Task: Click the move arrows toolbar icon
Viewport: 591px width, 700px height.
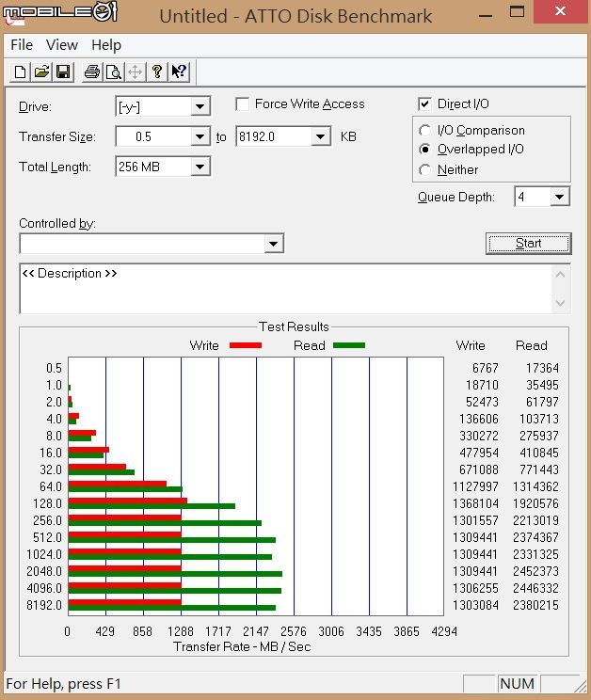Action: [135, 72]
